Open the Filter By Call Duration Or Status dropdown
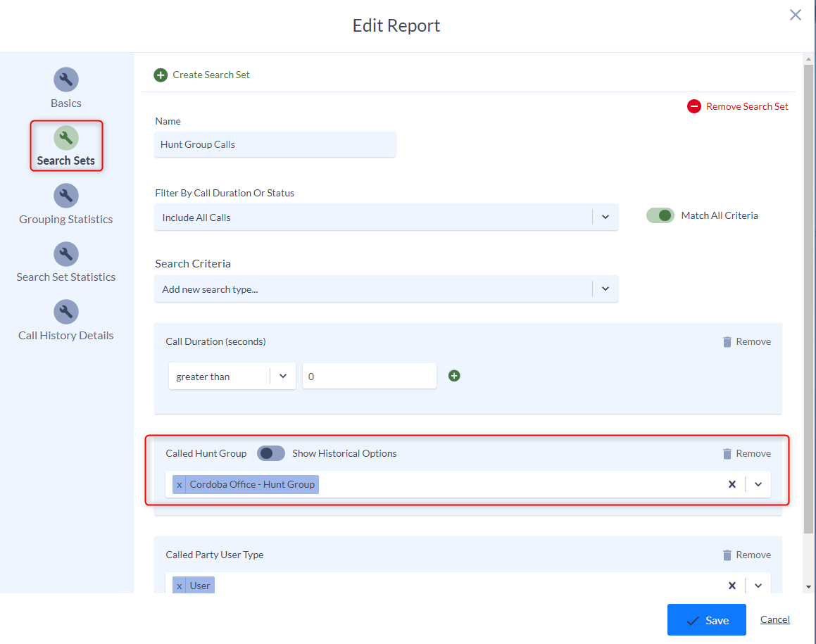816x644 pixels. (605, 217)
